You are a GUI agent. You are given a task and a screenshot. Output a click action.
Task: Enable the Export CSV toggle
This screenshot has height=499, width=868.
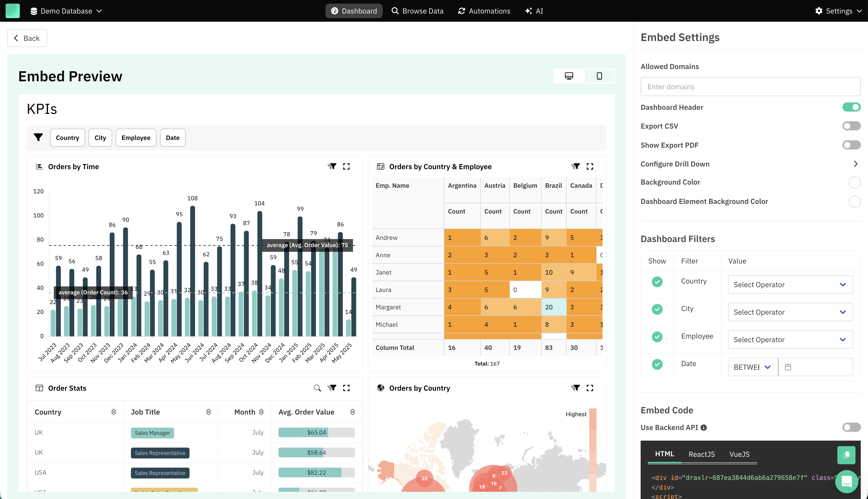coord(851,126)
